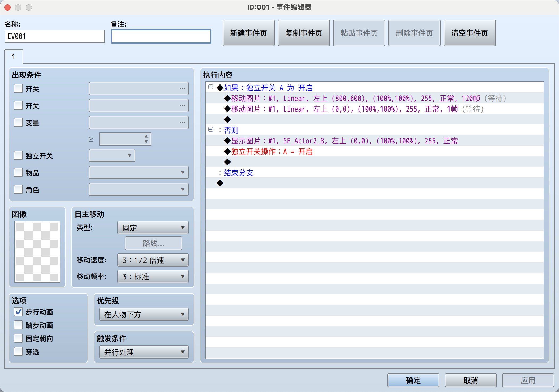This screenshot has width=559, height=392.
Task: Open the 移动频率 dropdown showing 标准
Action: point(153,276)
